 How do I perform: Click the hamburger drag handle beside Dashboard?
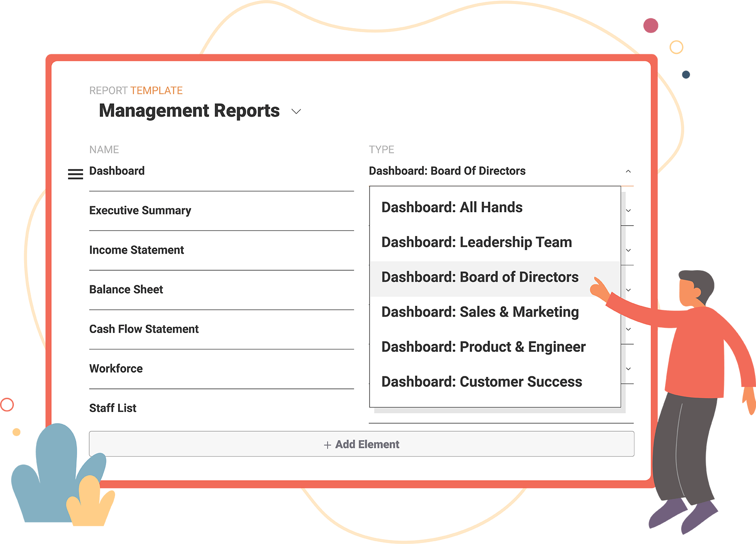click(75, 174)
